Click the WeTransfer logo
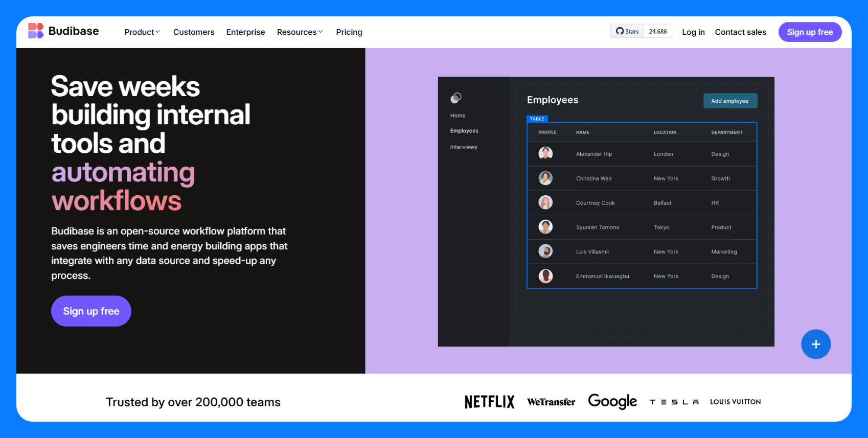Screen dimensions: 868x438 [x=551, y=402]
